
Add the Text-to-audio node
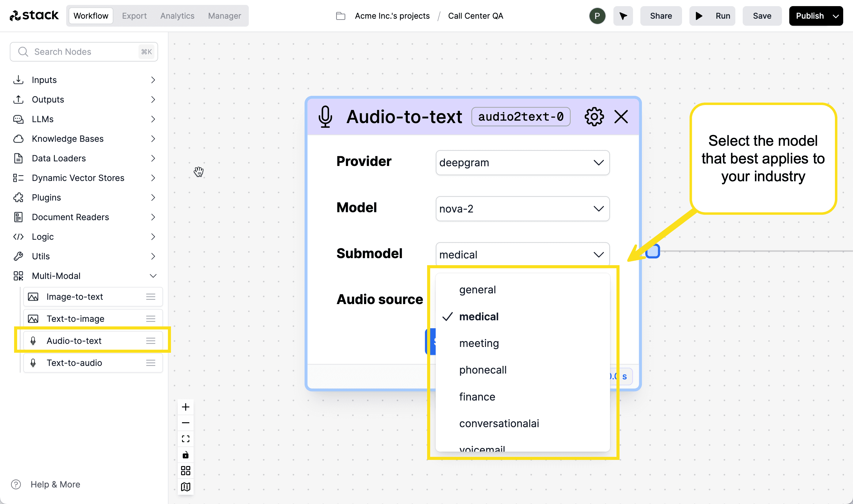point(93,363)
